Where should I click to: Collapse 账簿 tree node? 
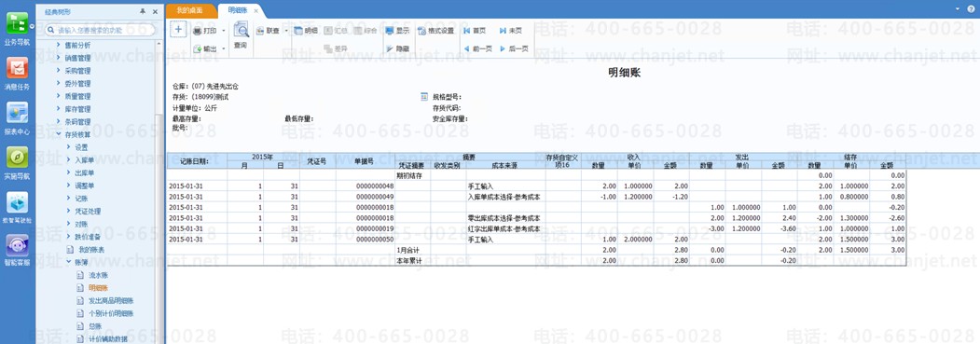[69, 262]
